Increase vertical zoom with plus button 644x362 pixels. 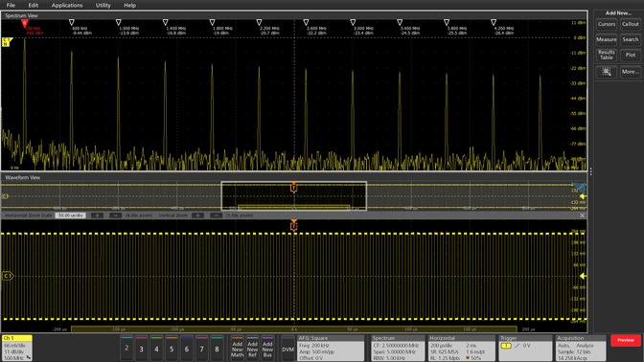coord(197,215)
